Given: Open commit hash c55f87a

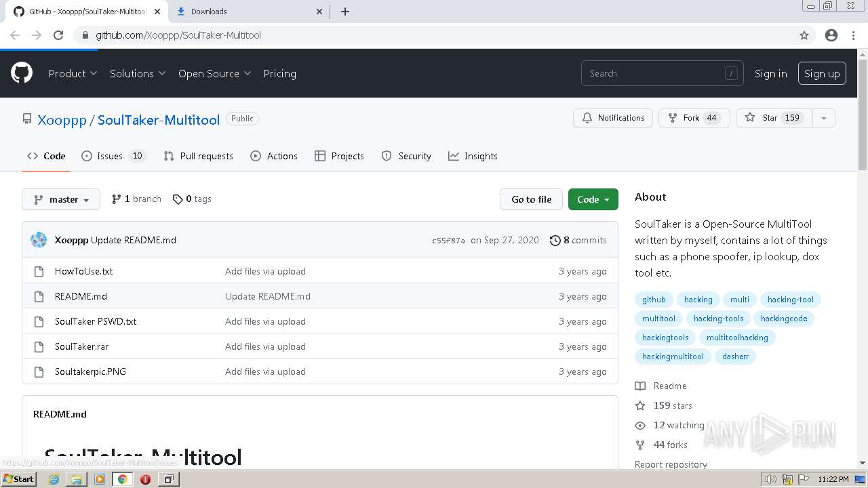Looking at the screenshot, I should click(x=448, y=241).
